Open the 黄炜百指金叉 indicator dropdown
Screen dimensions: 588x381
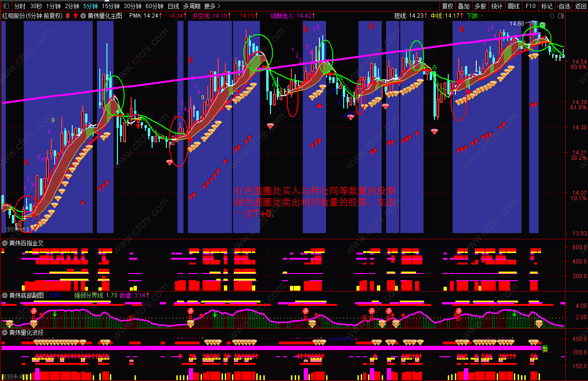click(5, 243)
